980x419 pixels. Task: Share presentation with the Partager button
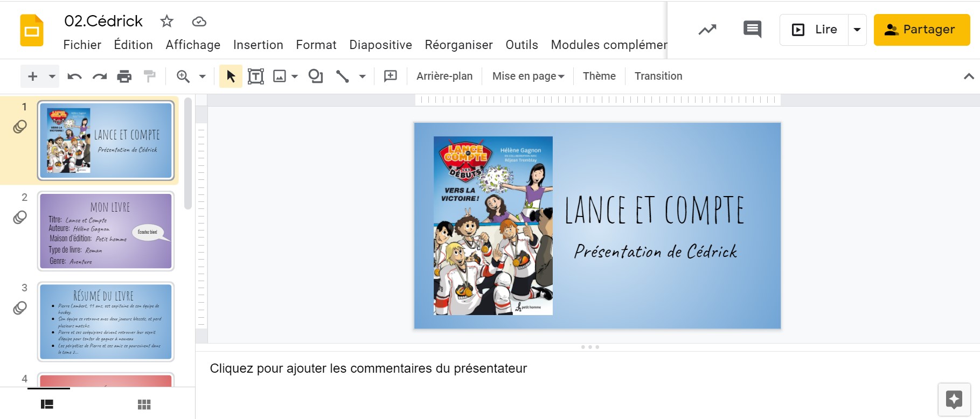point(922,30)
